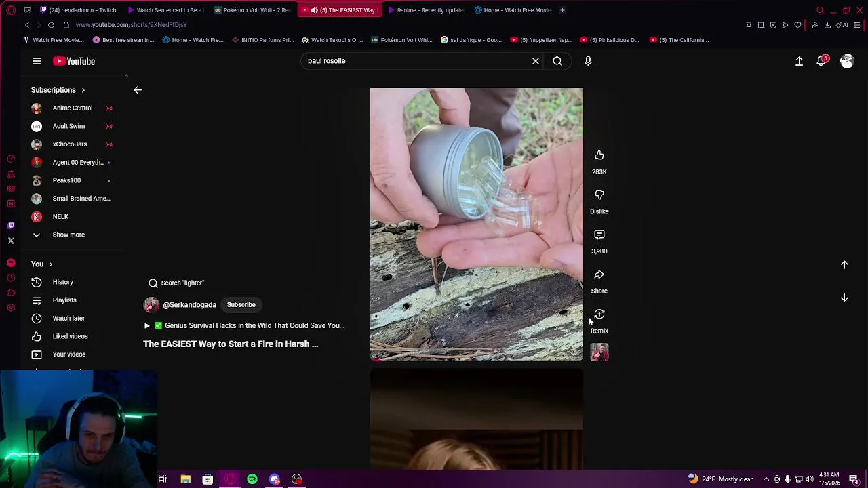This screenshot has width=868, height=488.
Task: Open the Create upload button
Action: [799, 61]
